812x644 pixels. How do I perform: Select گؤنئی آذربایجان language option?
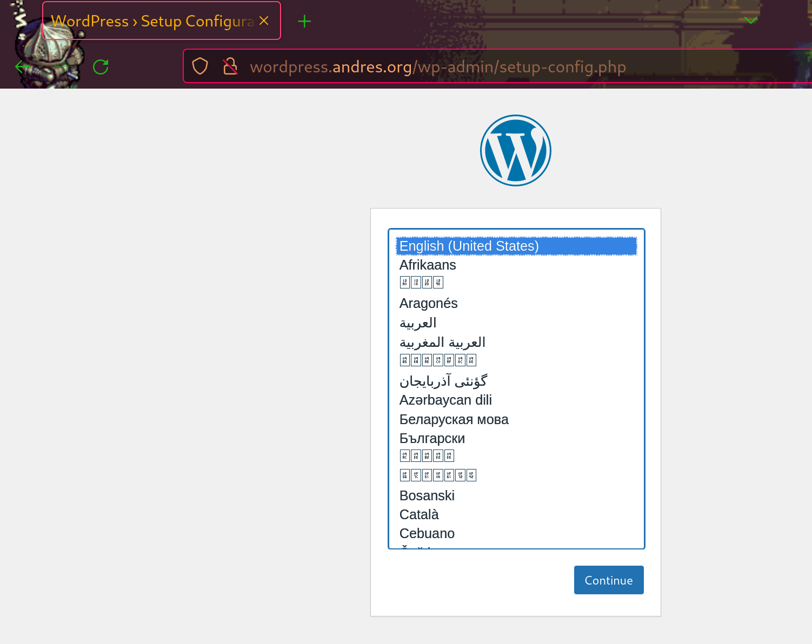(516, 381)
